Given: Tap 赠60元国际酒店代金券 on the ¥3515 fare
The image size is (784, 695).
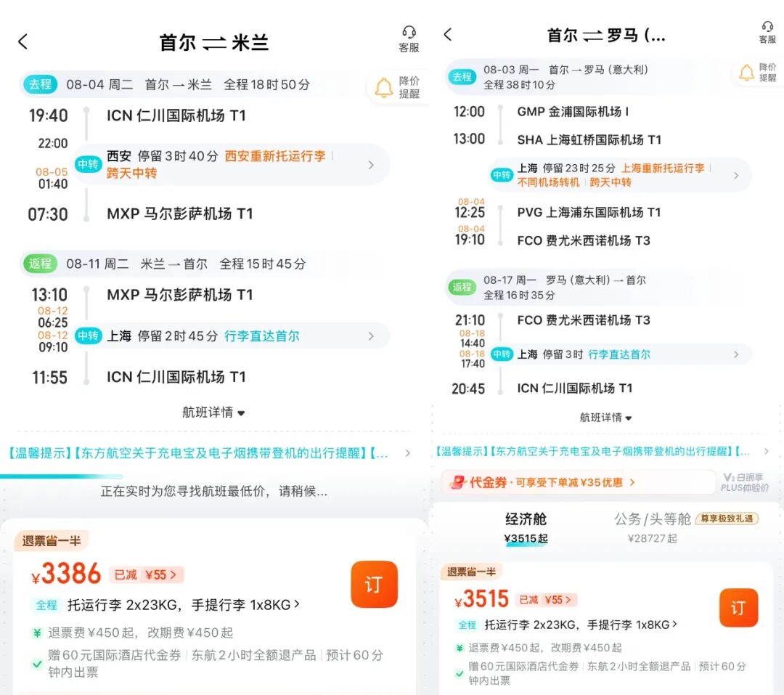Looking at the screenshot, I should 523,666.
